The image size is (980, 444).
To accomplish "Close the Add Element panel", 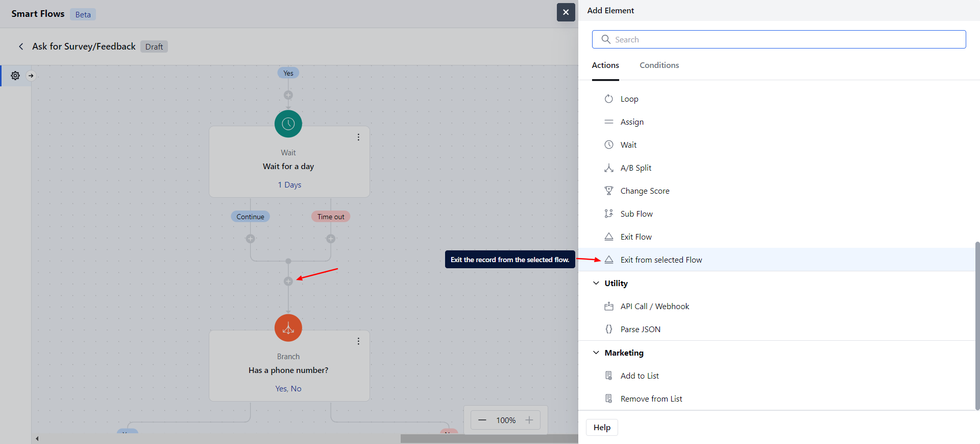I will 566,12.
